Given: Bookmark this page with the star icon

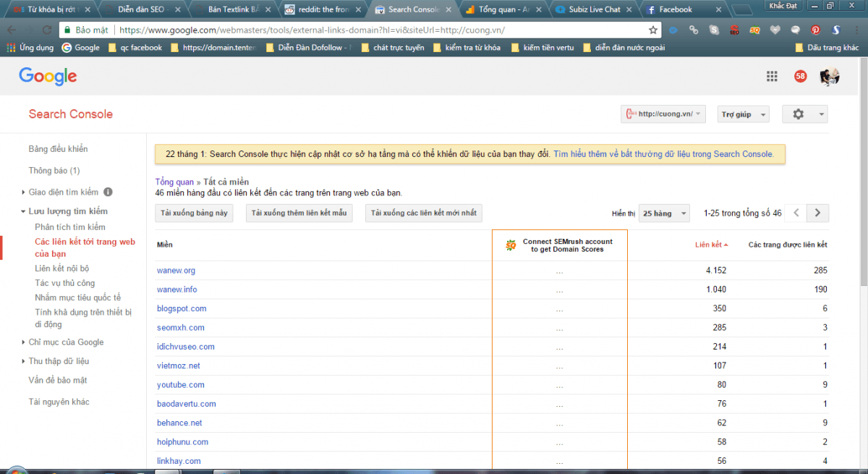Looking at the screenshot, I should pyautogui.click(x=653, y=30).
